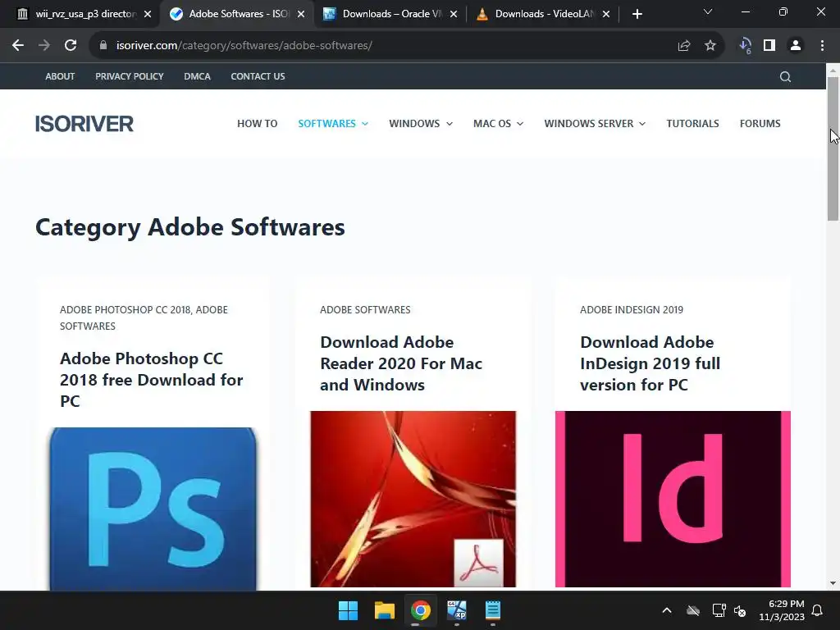Click the ISORIVER logo

pyautogui.click(x=84, y=124)
